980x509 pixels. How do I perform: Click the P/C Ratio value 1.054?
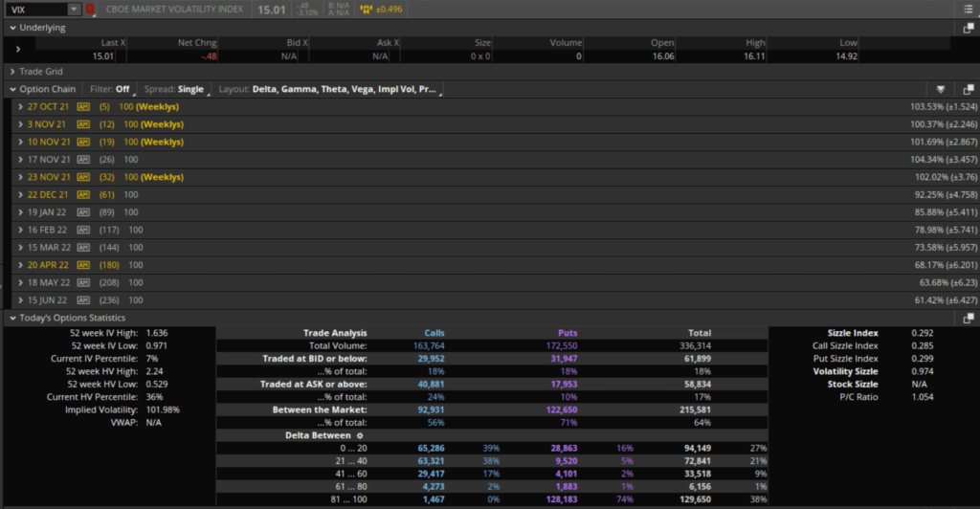pos(923,397)
